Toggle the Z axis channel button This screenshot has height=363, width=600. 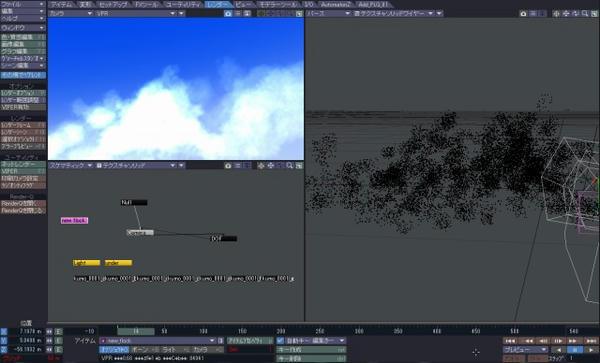(x=4, y=350)
